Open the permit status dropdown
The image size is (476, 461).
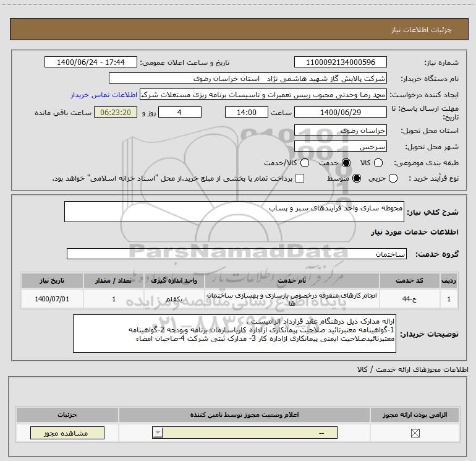[x=245, y=433]
